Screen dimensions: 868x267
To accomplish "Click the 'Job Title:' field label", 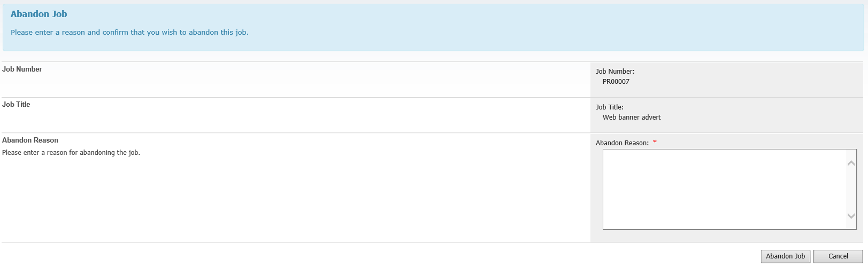I will point(610,107).
